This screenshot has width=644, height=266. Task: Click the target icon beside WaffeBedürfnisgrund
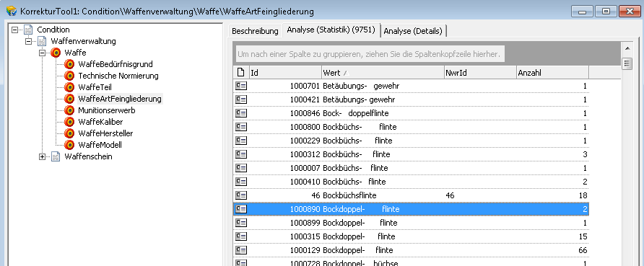(x=69, y=64)
